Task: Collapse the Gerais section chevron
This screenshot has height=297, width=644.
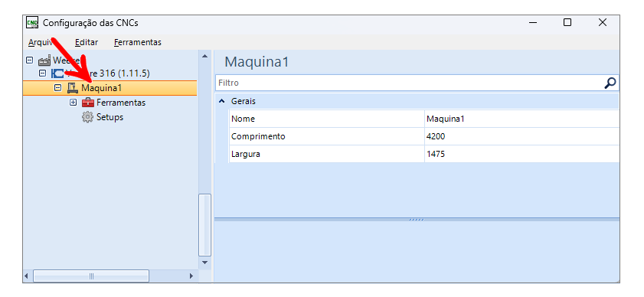Action: pyautogui.click(x=222, y=101)
